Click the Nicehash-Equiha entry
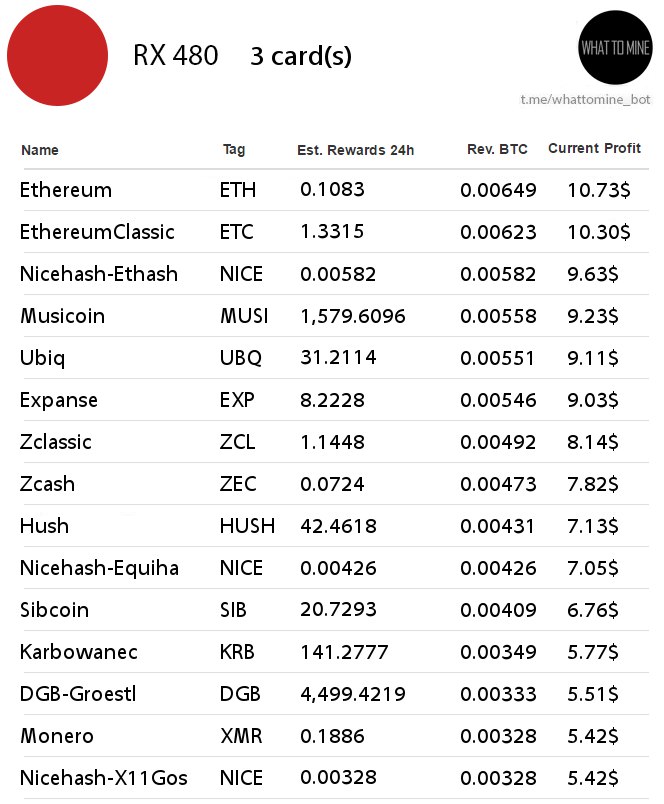The height and width of the screenshot is (804, 664). pos(99,568)
